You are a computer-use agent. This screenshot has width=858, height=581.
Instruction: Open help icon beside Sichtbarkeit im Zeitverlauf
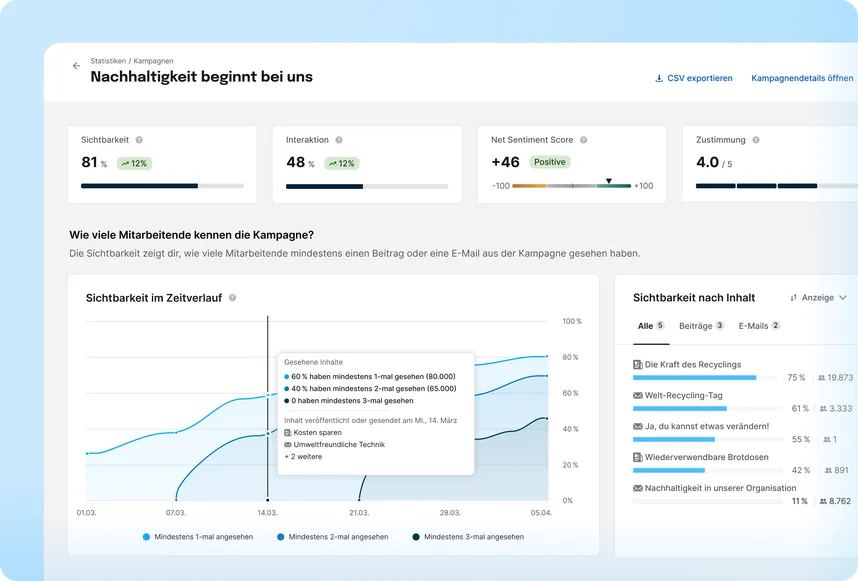(x=233, y=298)
